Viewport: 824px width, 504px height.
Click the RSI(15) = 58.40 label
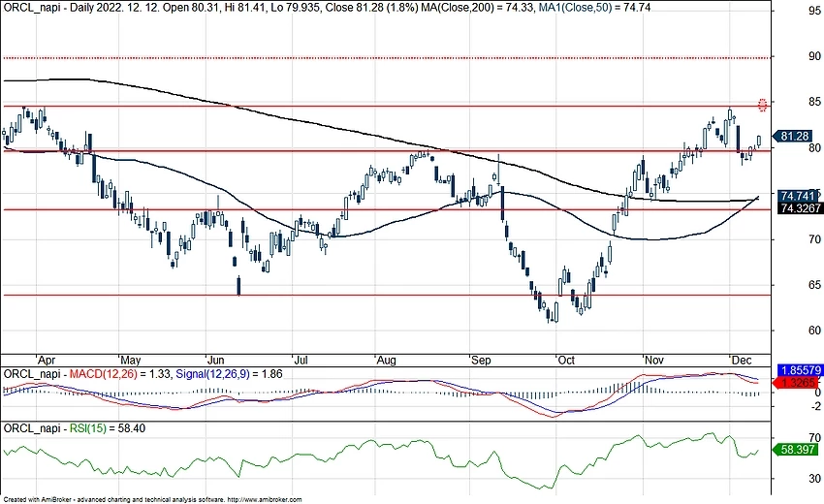click(108, 428)
